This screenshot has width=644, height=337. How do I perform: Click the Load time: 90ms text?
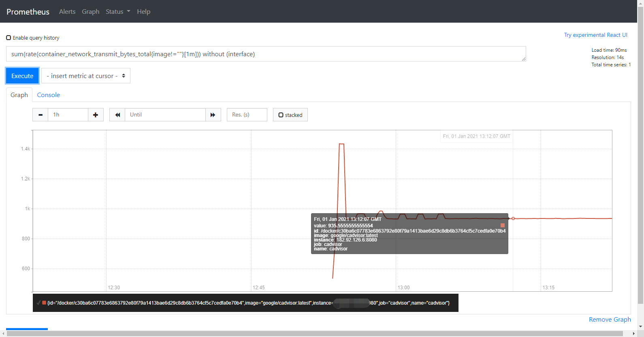pyautogui.click(x=609, y=50)
